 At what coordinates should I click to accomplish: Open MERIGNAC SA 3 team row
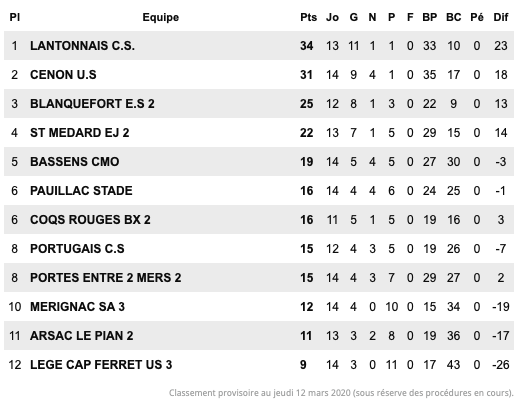coord(259,307)
